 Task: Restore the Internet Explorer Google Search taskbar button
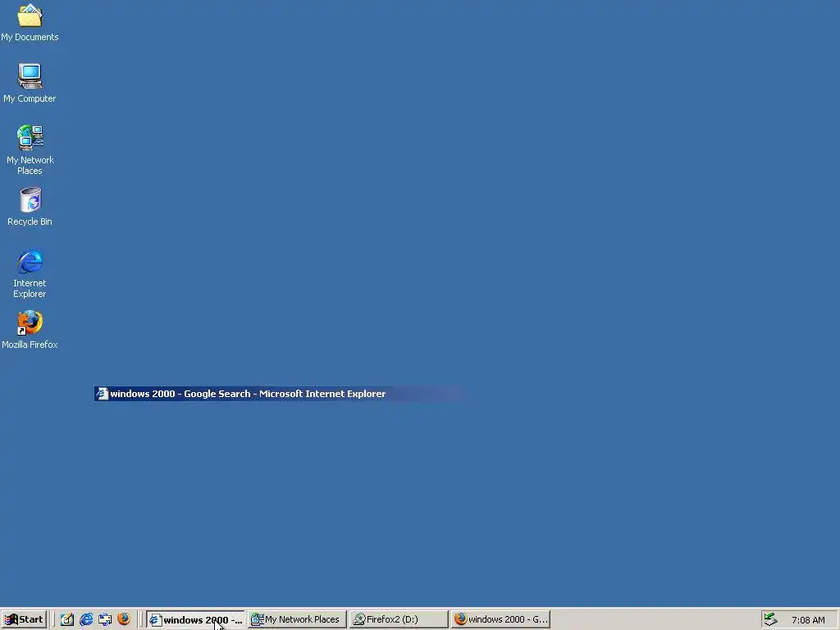[195, 619]
